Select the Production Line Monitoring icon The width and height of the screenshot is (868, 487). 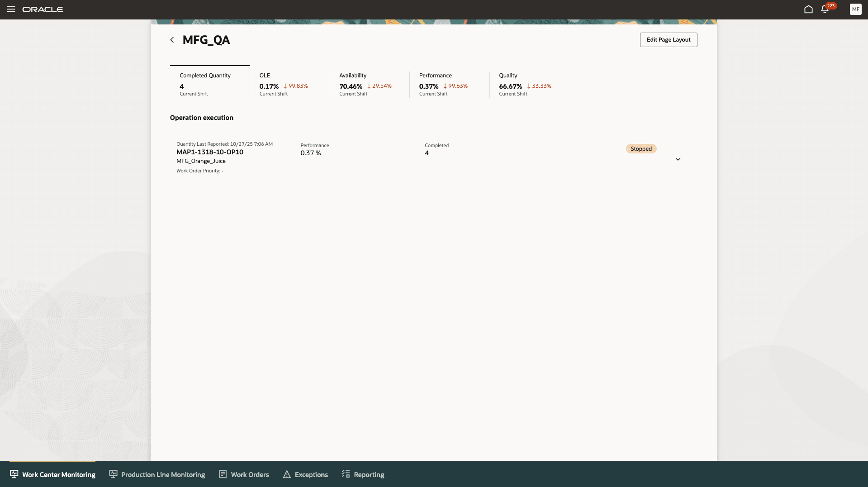coord(113,474)
